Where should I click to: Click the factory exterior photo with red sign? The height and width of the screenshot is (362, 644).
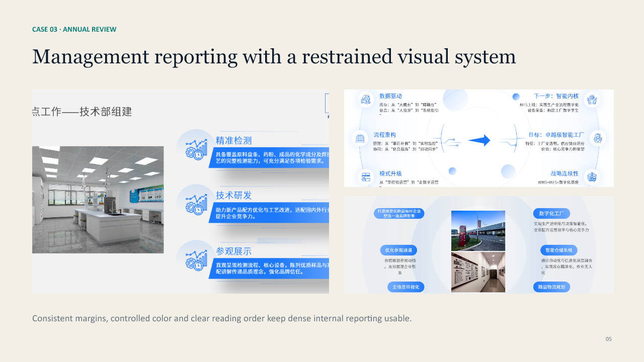click(478, 231)
